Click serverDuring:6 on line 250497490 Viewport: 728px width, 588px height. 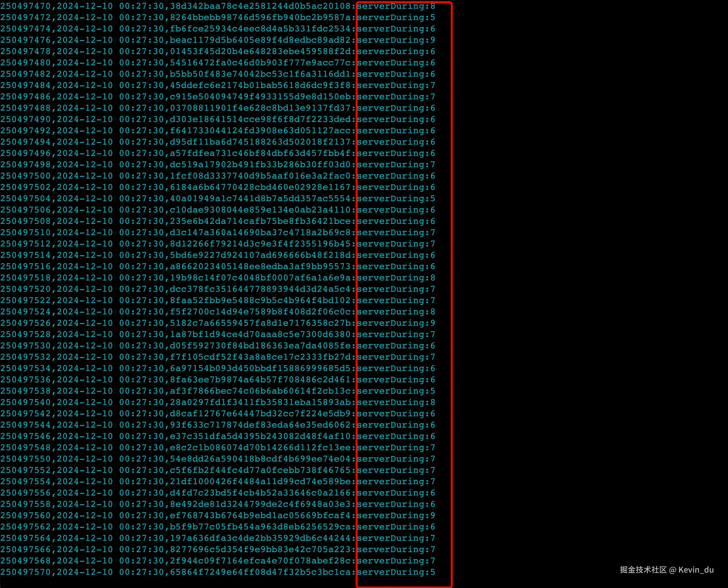point(396,119)
